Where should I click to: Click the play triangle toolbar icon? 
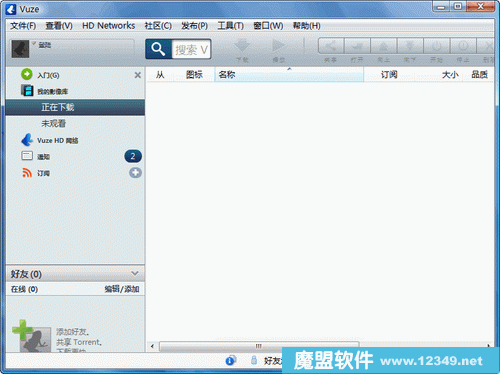click(279, 46)
